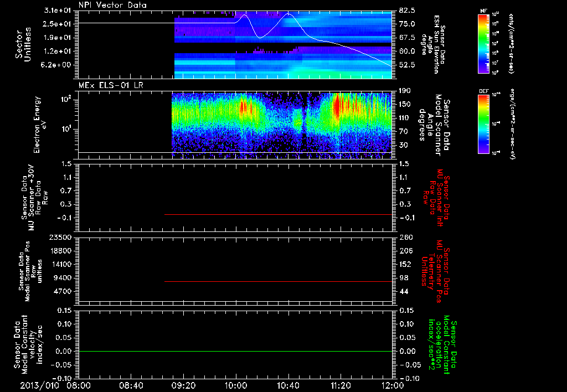
Task: Select the "08:40" time axis label
Action: click(131, 385)
